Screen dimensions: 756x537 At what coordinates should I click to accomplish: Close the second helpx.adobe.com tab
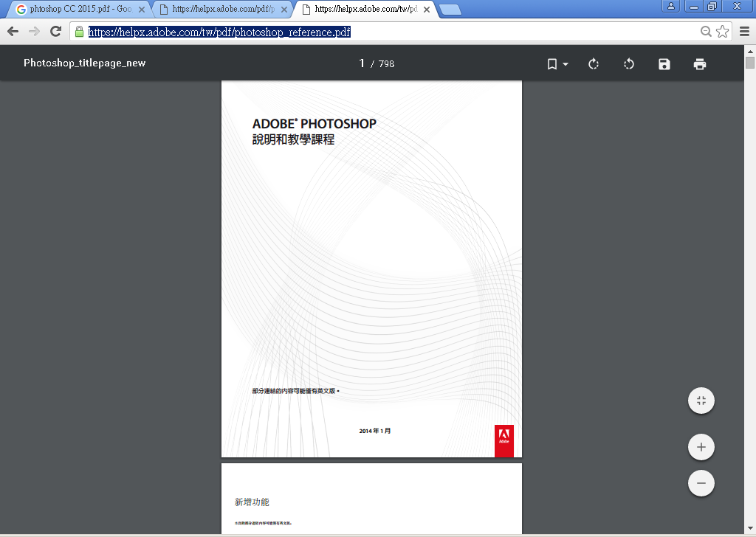(x=284, y=9)
